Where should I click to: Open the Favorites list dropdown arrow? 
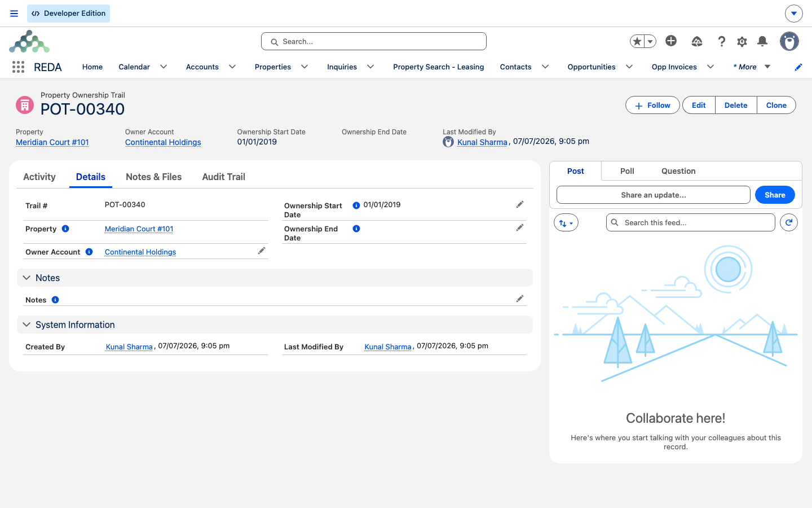click(650, 41)
